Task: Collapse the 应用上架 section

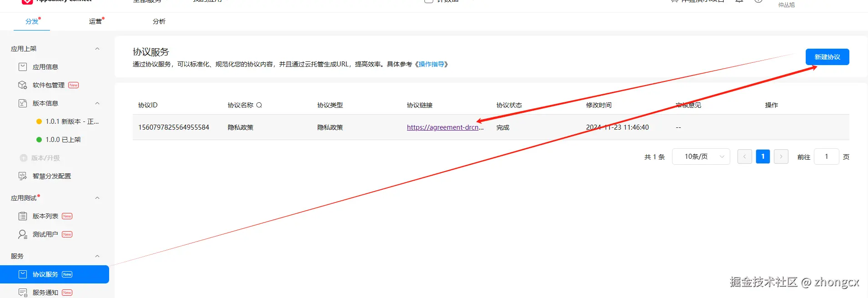Action: pos(97,49)
